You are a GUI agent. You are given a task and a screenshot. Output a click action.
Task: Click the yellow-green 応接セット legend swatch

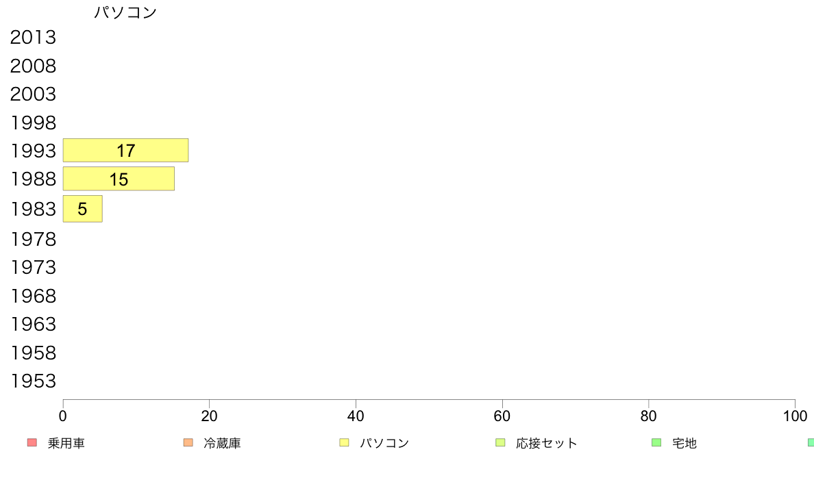[500, 443]
